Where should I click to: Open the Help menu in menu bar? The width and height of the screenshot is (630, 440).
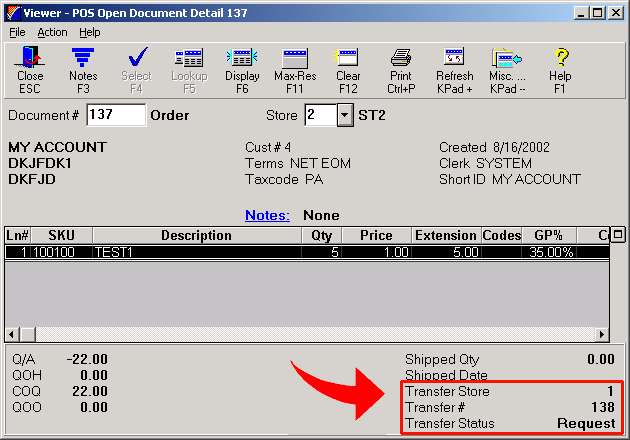pos(90,32)
